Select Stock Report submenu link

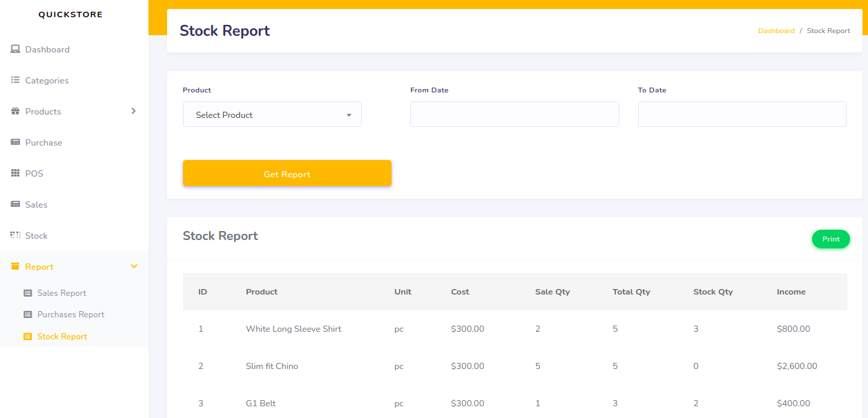coord(62,337)
